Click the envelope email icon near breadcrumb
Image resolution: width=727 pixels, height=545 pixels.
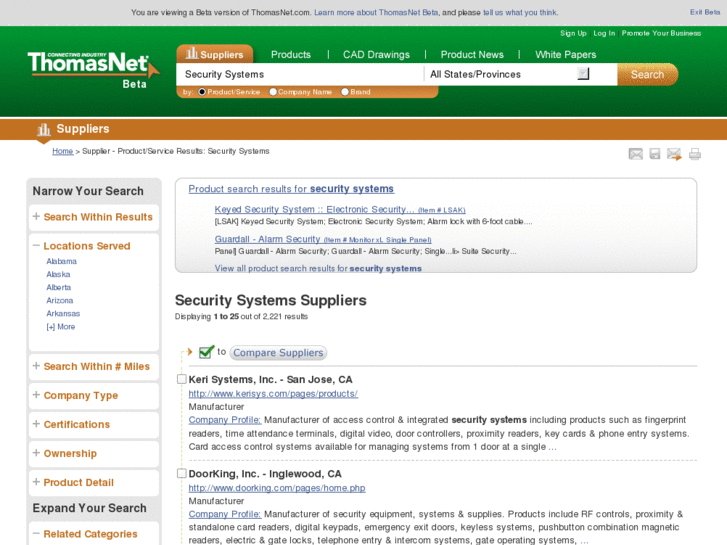(x=636, y=154)
